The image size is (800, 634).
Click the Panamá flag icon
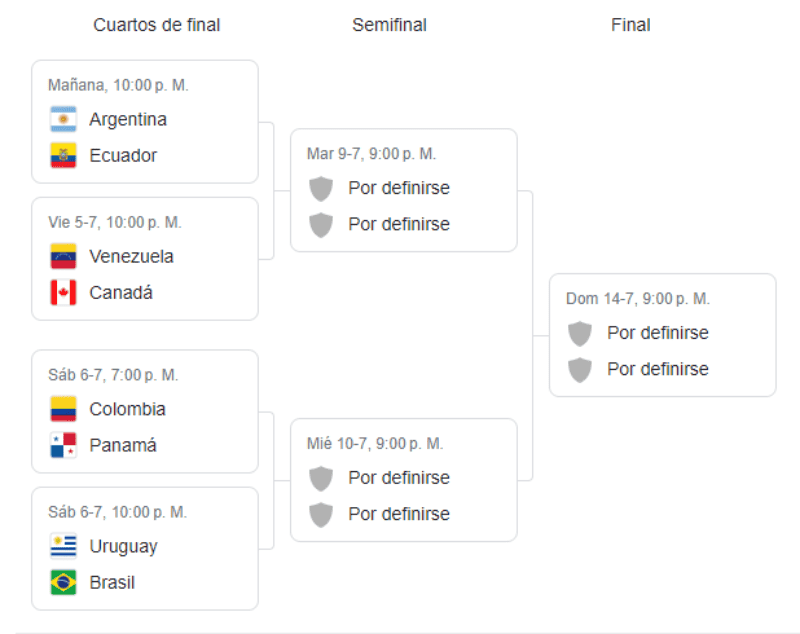(x=63, y=445)
